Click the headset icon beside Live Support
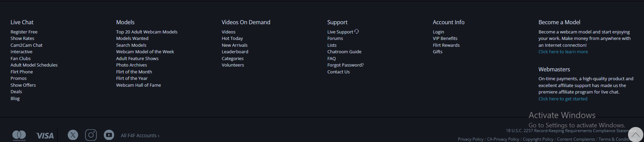This screenshot has width=644, height=142. tap(357, 31)
